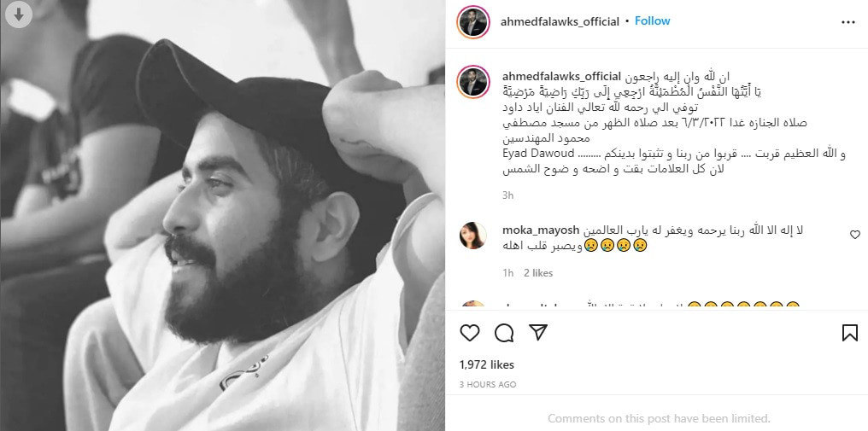
Task: Open comments using the speech bubble icon
Action: pyautogui.click(x=504, y=333)
